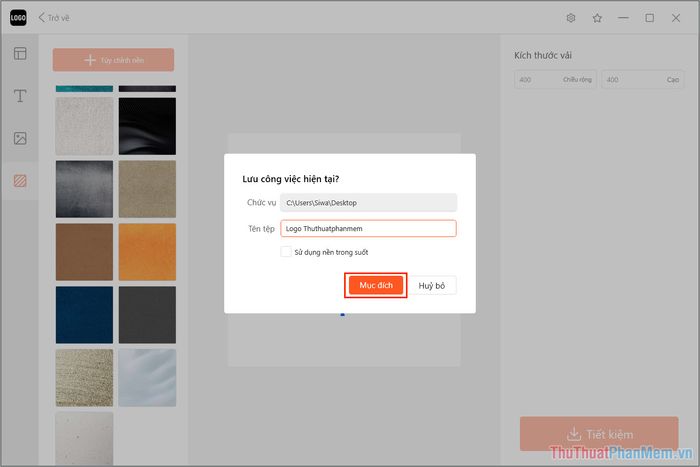Open the layout templates sidebar icon
700x467 pixels.
[x=20, y=54]
